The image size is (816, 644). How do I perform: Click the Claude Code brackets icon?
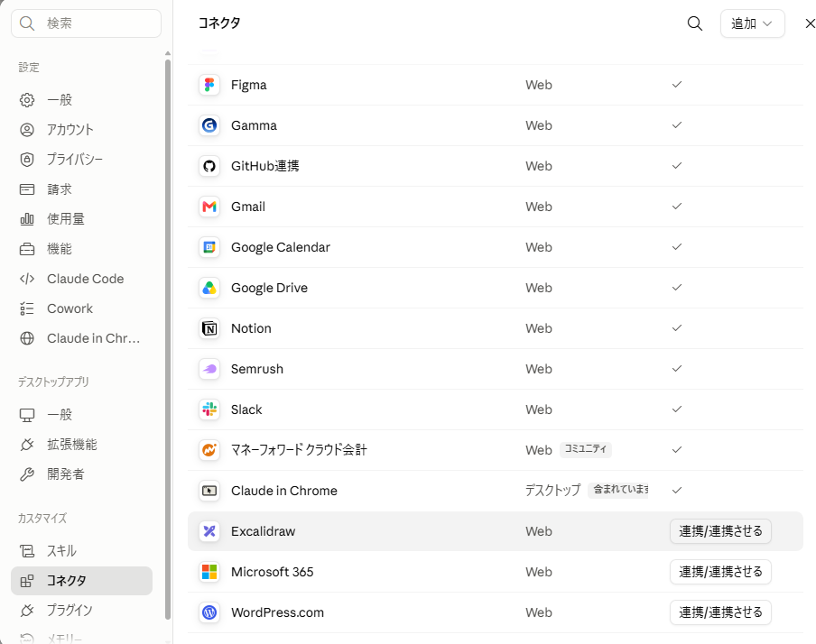coord(27,279)
